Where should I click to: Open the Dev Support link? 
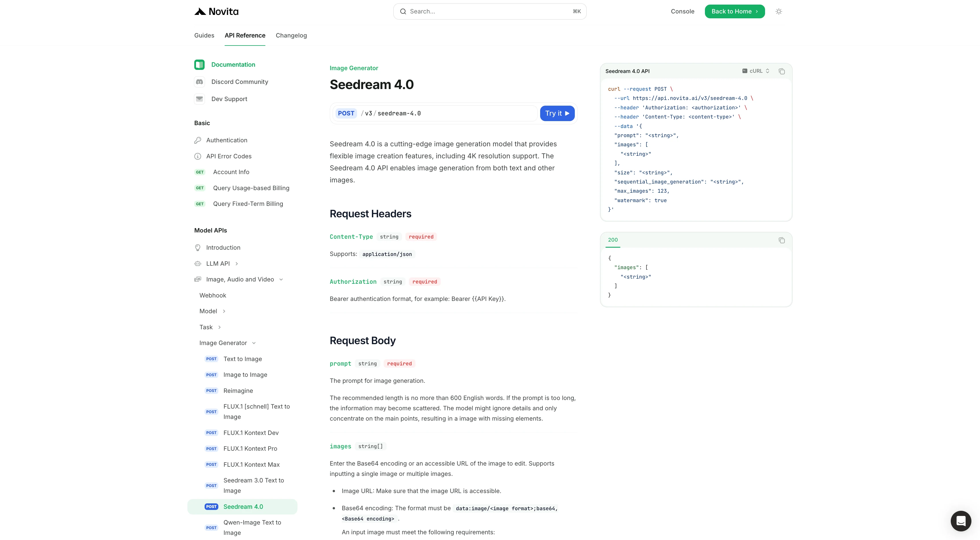tap(229, 99)
